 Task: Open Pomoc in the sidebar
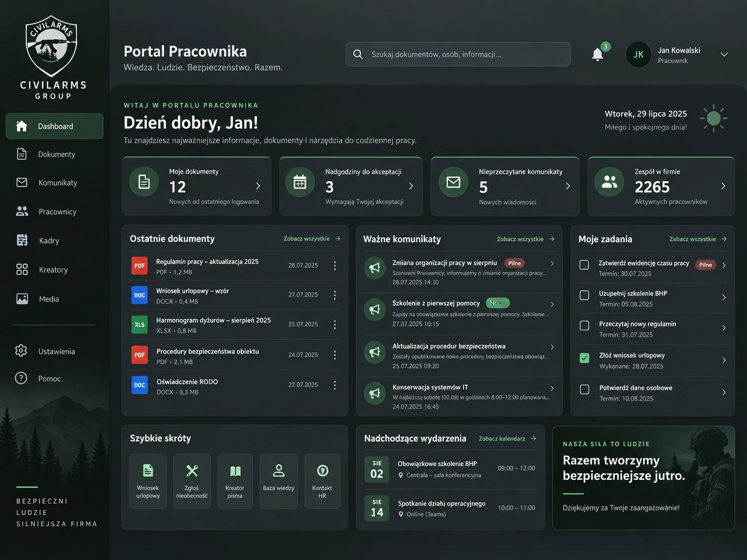(54, 378)
